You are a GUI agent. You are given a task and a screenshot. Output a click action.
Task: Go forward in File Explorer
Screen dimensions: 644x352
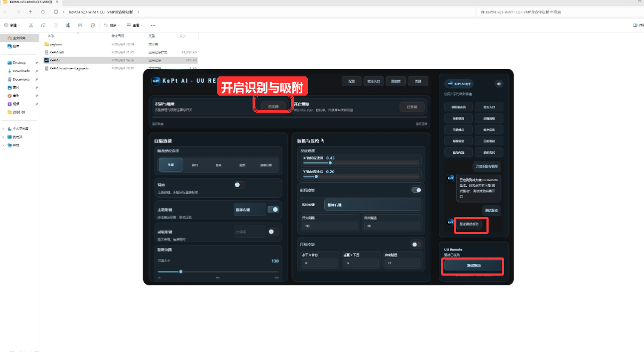click(19, 12)
